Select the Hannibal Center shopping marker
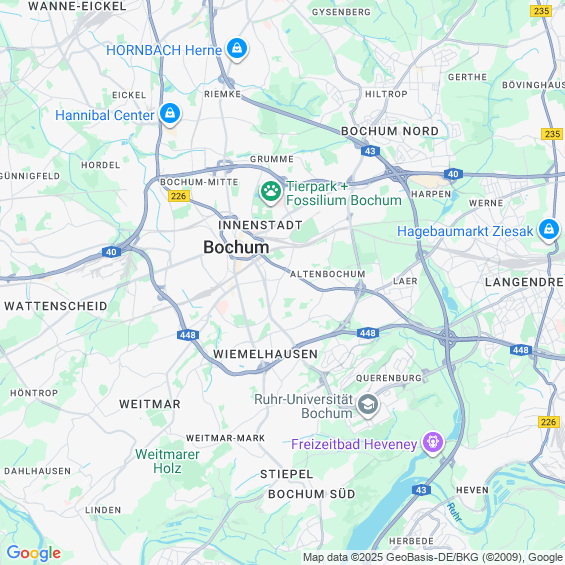565x565 pixels. [170, 114]
